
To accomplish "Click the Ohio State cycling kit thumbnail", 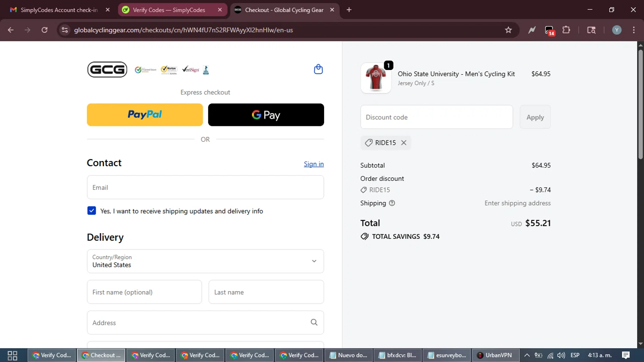I will pos(376,78).
